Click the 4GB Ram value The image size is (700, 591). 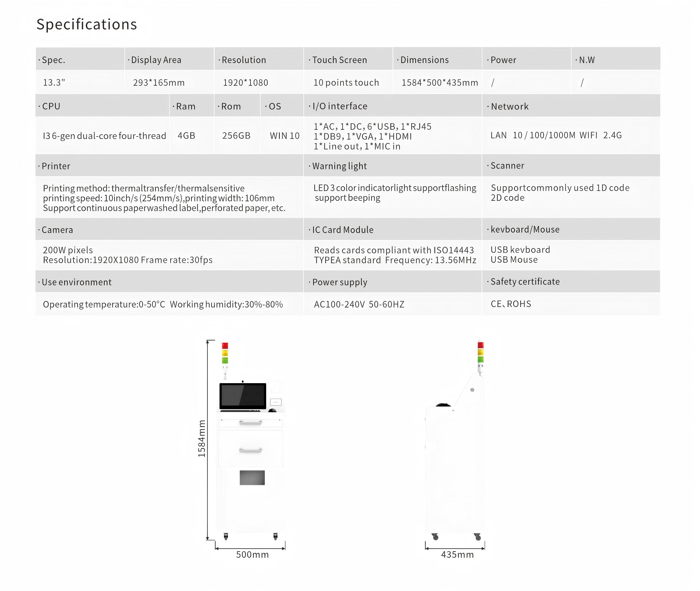[186, 136]
